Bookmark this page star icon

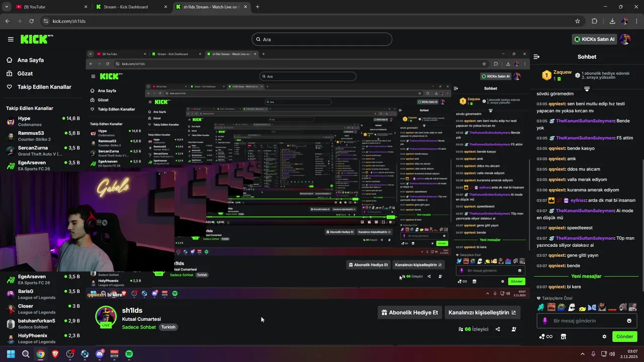pyautogui.click(x=578, y=21)
